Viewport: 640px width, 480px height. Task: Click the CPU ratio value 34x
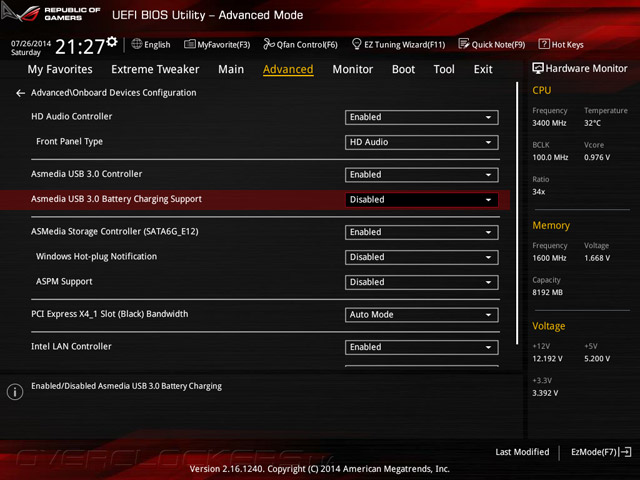[538, 191]
